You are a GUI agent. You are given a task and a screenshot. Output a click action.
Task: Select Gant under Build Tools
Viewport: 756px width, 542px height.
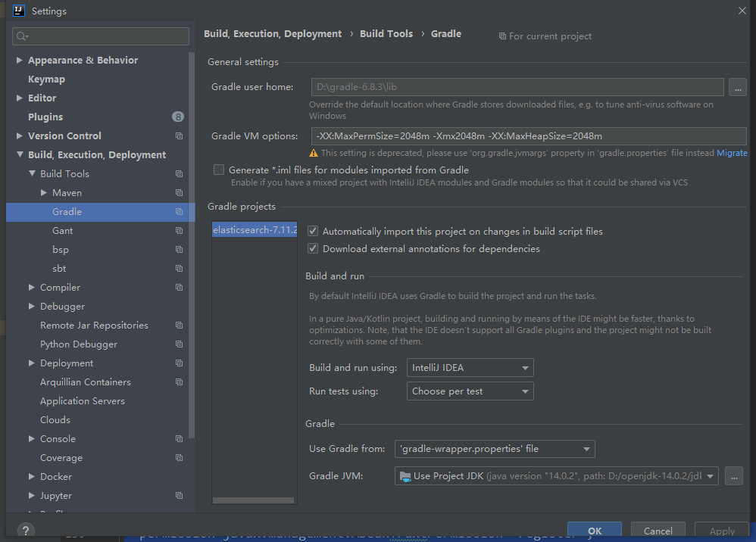click(x=63, y=231)
